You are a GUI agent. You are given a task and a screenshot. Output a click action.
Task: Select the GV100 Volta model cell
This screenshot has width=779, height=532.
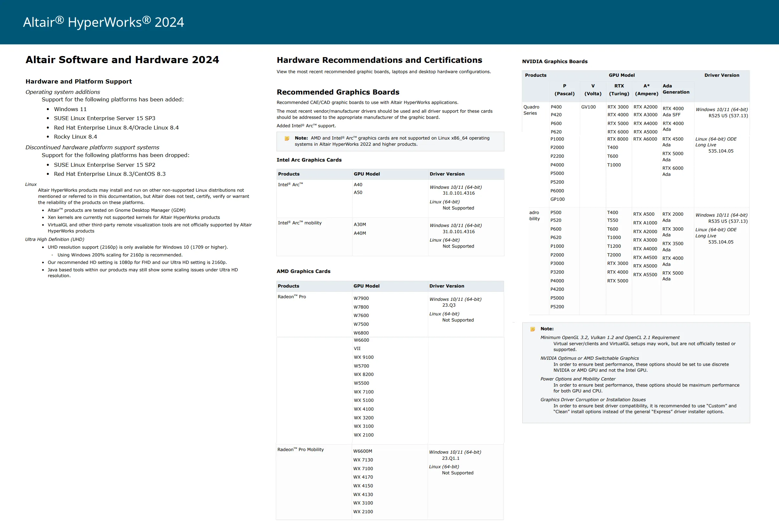pyautogui.click(x=588, y=107)
